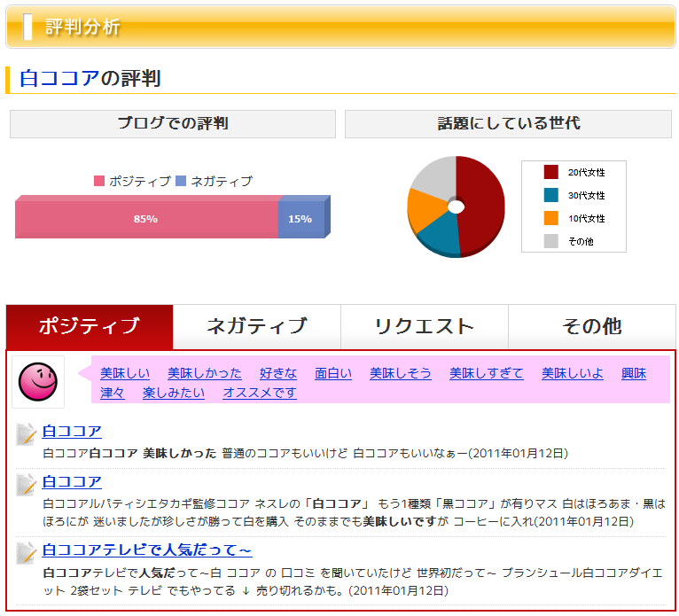
Task: Click the blue ネガティブ legend marker
Action: pyautogui.click(x=181, y=181)
